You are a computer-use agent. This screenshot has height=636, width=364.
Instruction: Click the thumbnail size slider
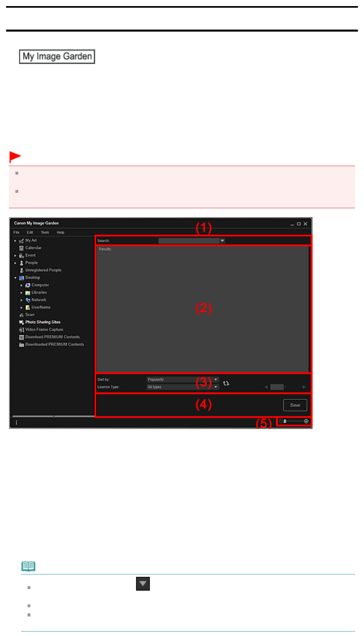(x=294, y=421)
